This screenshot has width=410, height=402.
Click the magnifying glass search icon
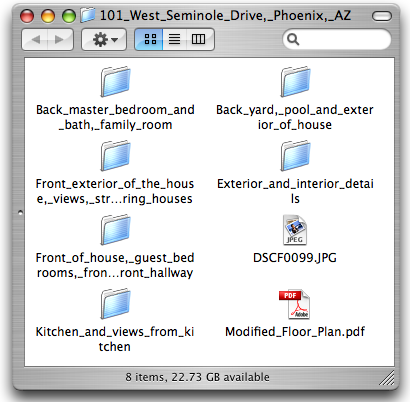[x=293, y=39]
